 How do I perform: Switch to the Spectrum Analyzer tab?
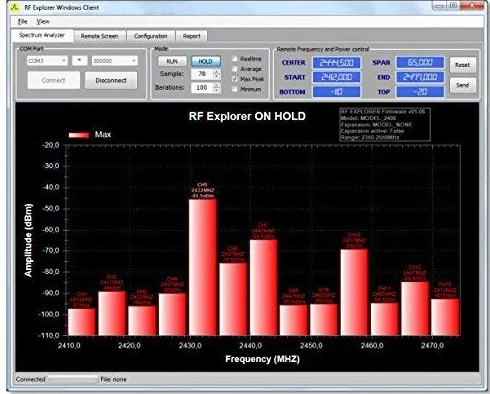click(42, 35)
